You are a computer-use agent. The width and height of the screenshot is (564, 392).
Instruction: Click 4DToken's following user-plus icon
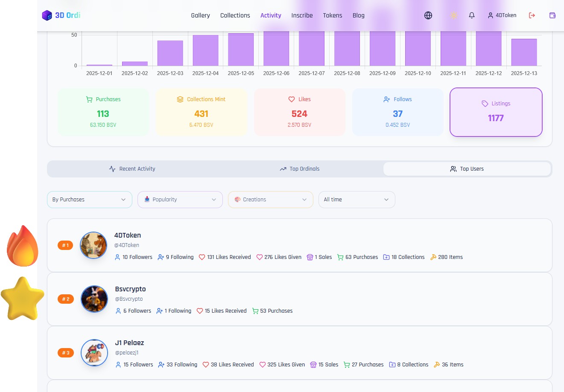[x=161, y=257]
